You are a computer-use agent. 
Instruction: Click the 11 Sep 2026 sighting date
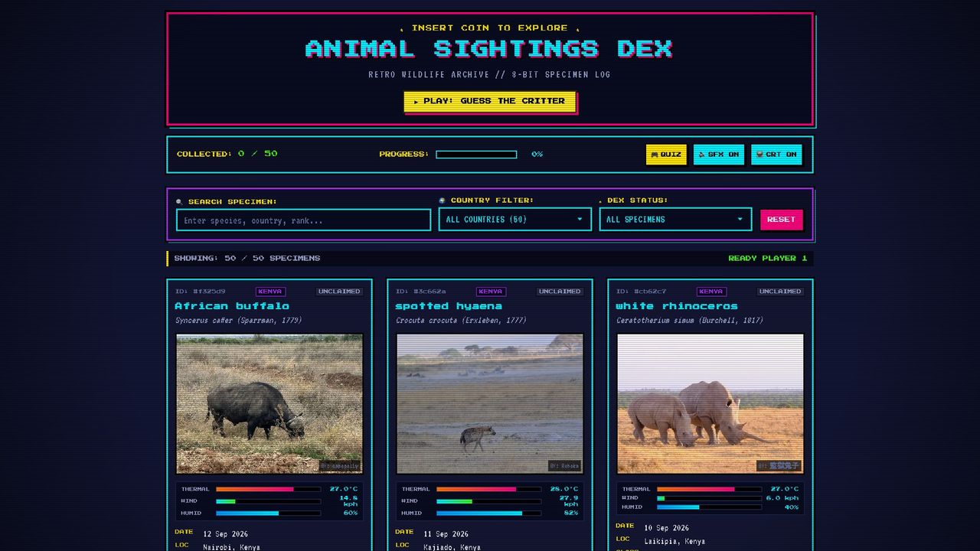click(446, 534)
